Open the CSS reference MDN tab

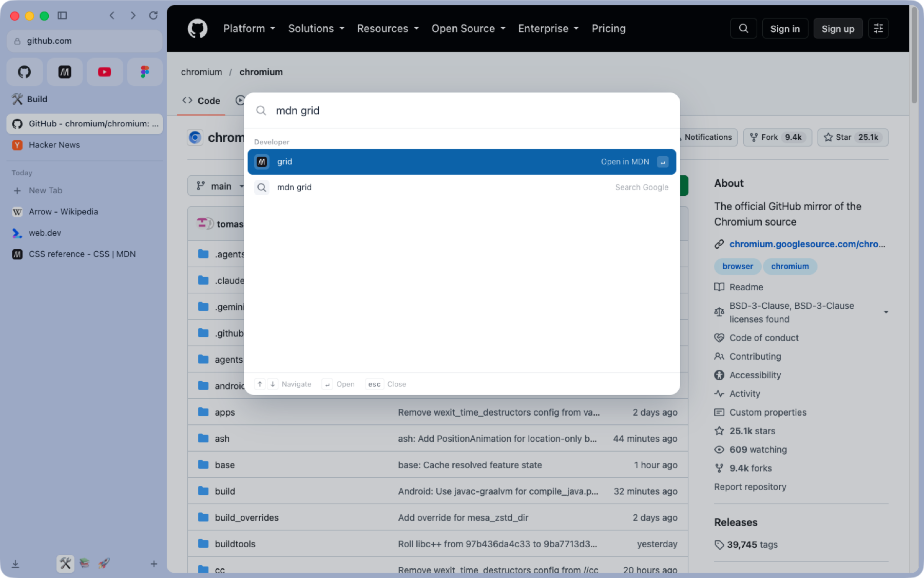point(85,254)
